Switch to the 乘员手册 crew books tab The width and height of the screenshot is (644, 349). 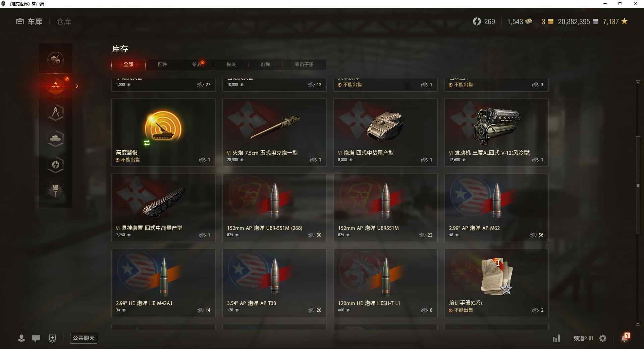[x=304, y=64]
